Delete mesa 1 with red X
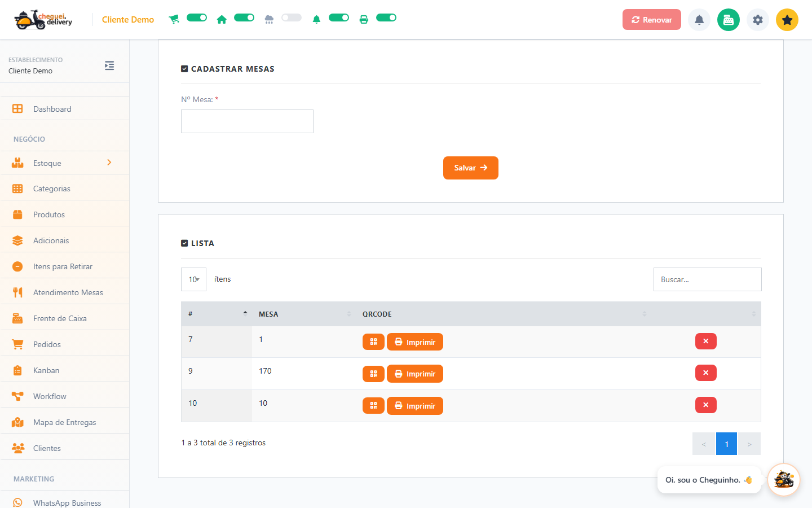Screen dimensions: 812x508 pyautogui.click(x=705, y=341)
